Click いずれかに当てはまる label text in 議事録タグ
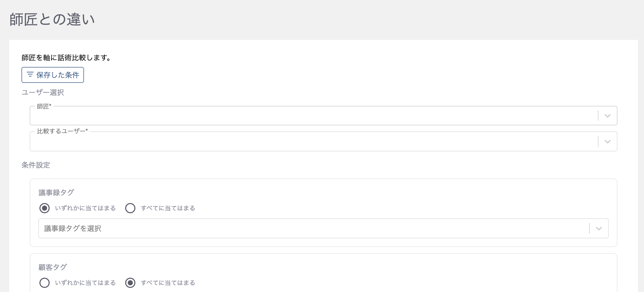644x292 pixels. pyautogui.click(x=85, y=208)
